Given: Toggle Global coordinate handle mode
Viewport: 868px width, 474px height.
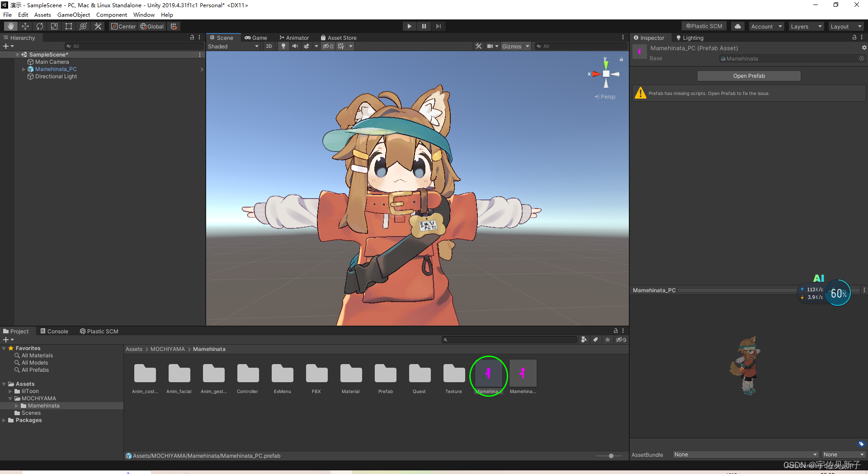Looking at the screenshot, I should (x=152, y=26).
